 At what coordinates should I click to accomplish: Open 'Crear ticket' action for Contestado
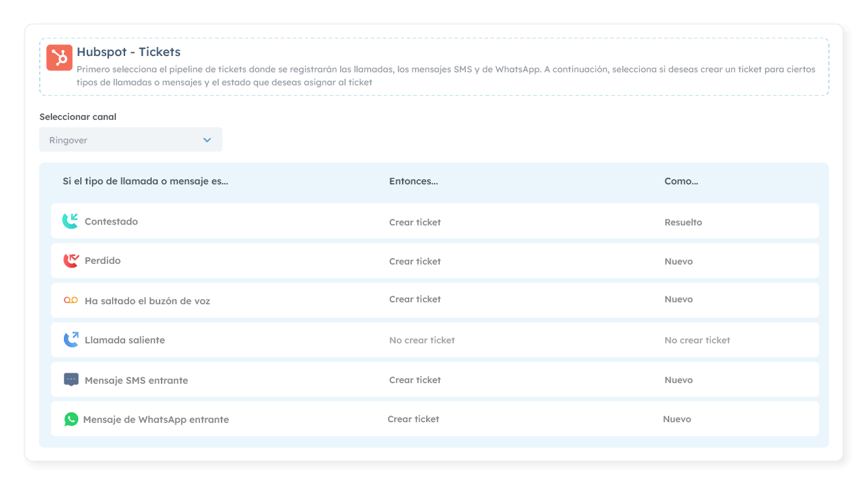click(415, 222)
